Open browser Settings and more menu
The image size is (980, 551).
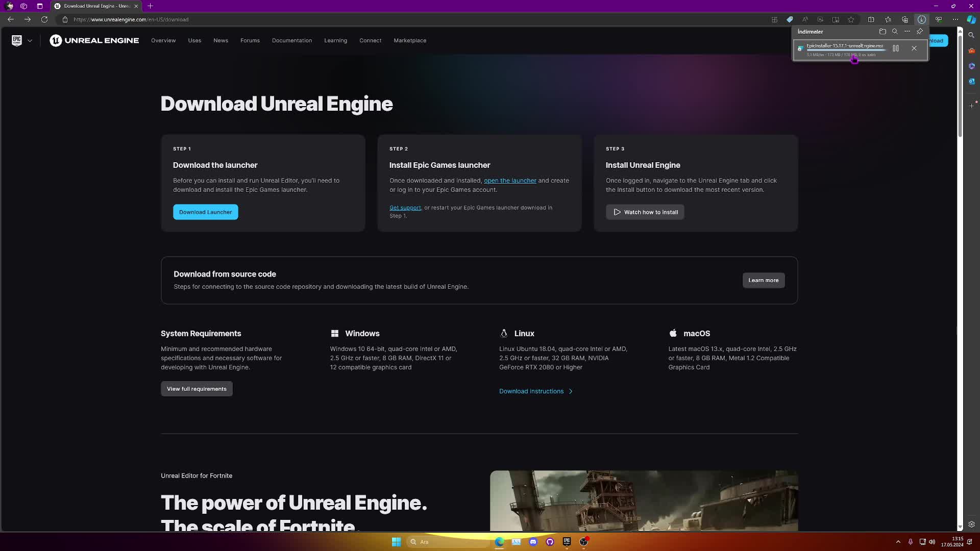coord(955,19)
